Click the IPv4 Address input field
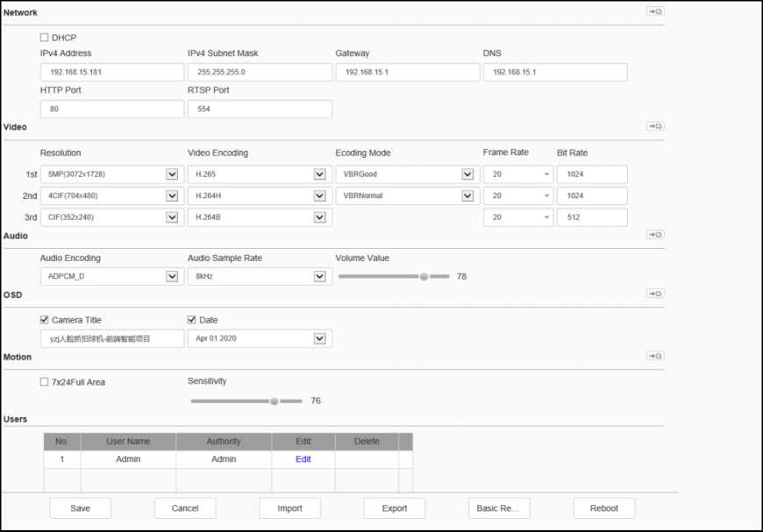 click(x=111, y=72)
